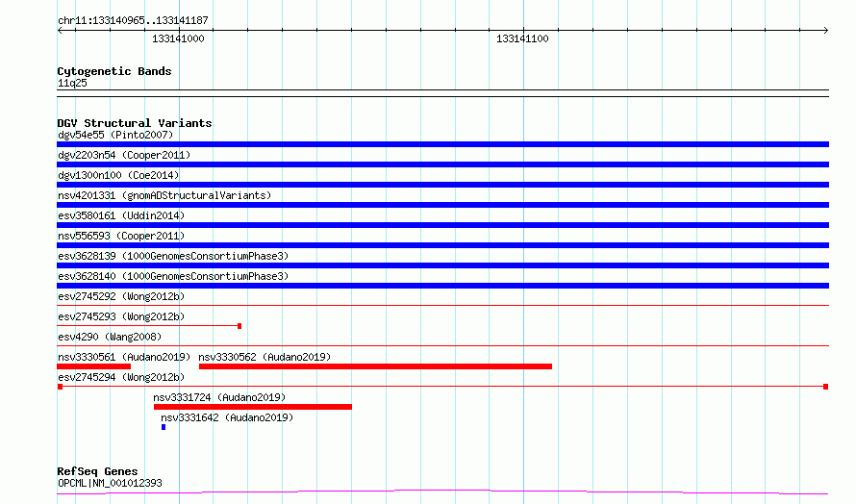Click the Cytogenetic Bands track title
This screenshot has width=856, height=504.
tap(114, 71)
